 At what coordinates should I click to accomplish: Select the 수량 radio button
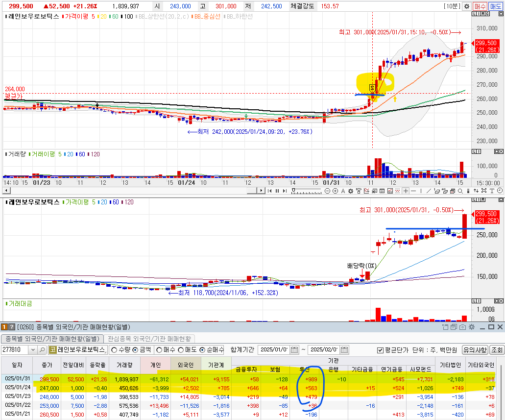[114, 350]
